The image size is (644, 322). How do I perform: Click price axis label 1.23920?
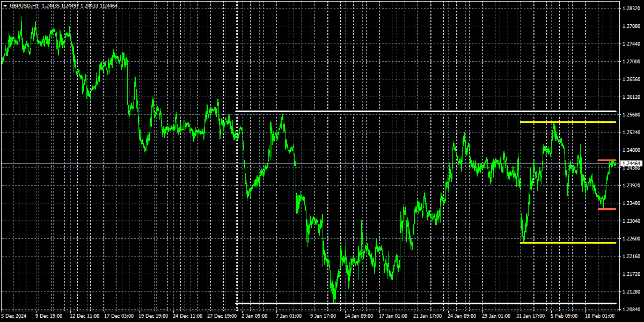coord(631,186)
